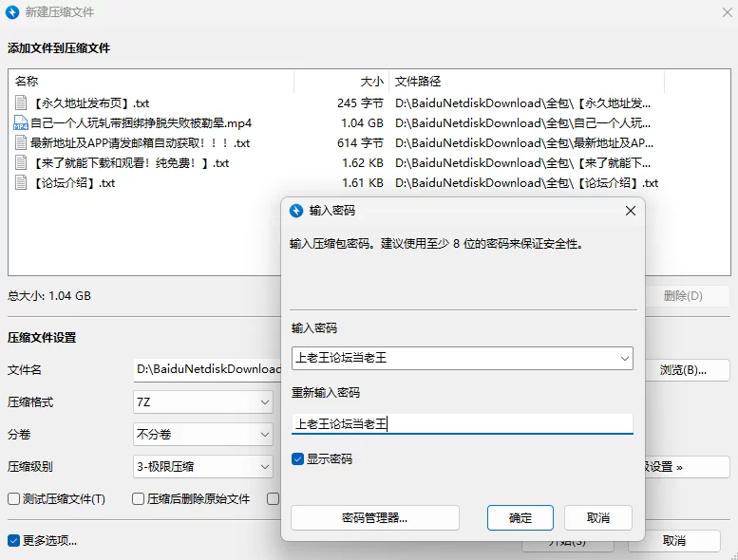Click the file icon of 最新地址及APP txt entry
The width and height of the screenshot is (738, 560).
[x=21, y=142]
